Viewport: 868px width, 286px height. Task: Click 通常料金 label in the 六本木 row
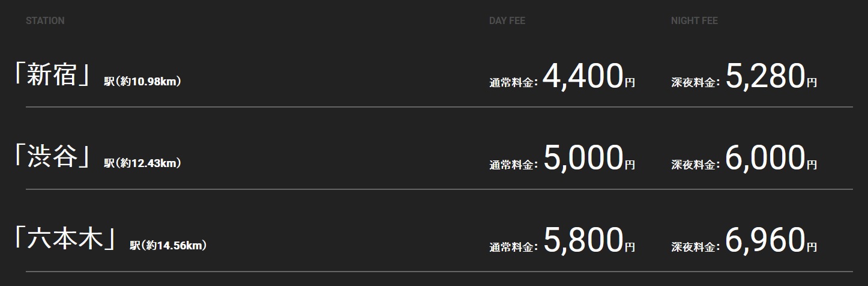pyautogui.click(x=512, y=247)
